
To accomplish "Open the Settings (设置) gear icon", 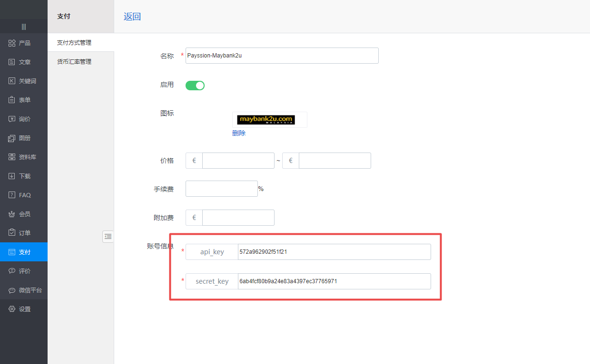I will [12, 309].
